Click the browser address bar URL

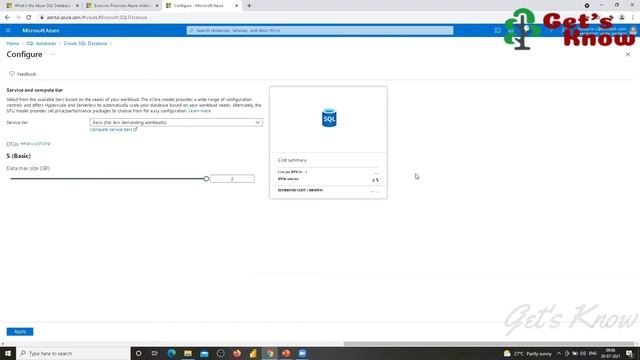(x=97, y=18)
